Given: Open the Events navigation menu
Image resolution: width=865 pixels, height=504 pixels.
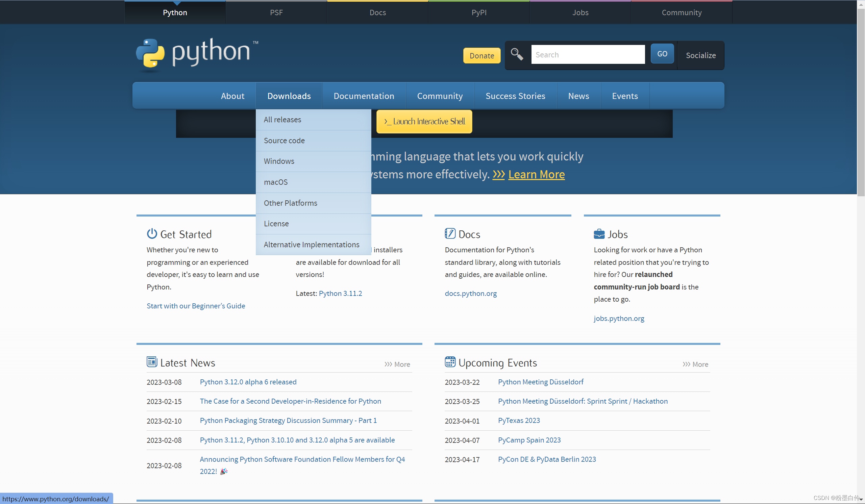Looking at the screenshot, I should coord(625,96).
